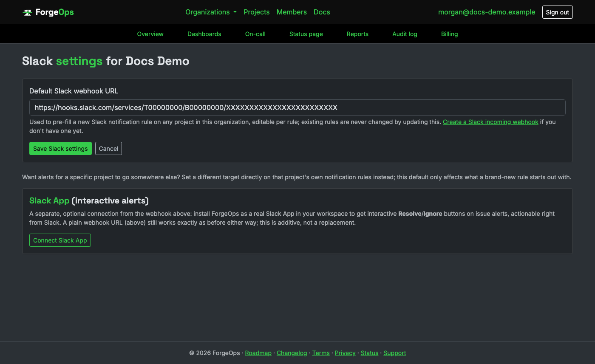
Task: Open the Status page tab
Action: tap(306, 34)
